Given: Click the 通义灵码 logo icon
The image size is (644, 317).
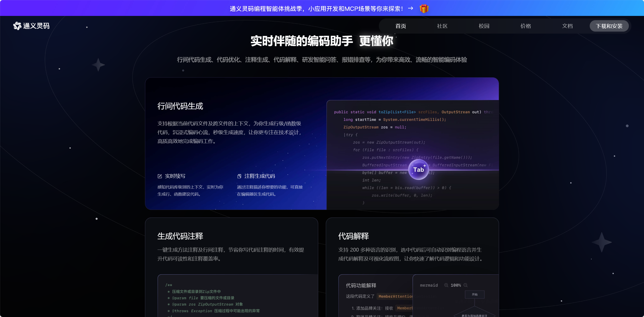Looking at the screenshot, I should 17,26.
